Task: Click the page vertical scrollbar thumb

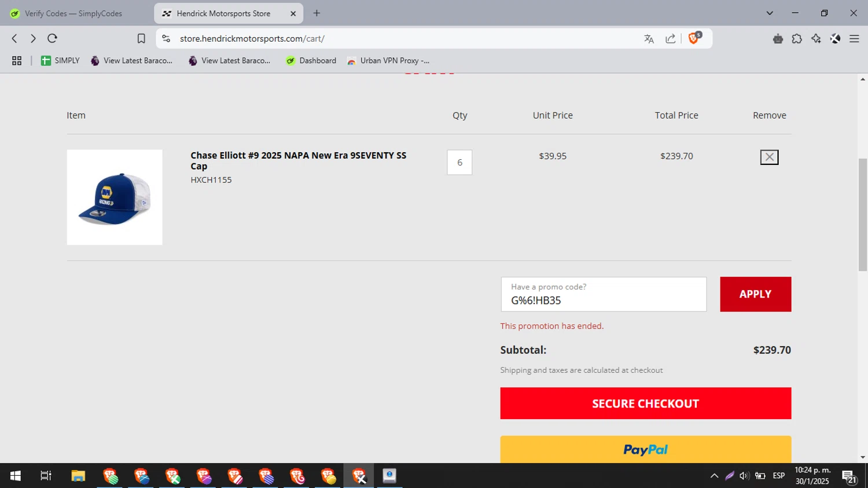Action: (863, 214)
